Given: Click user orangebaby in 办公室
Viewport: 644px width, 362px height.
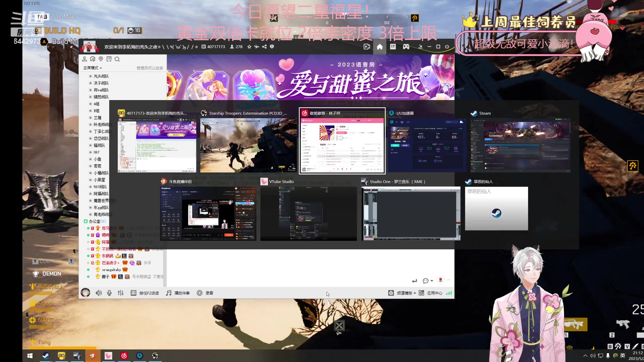Looking at the screenshot, I should [111, 270].
